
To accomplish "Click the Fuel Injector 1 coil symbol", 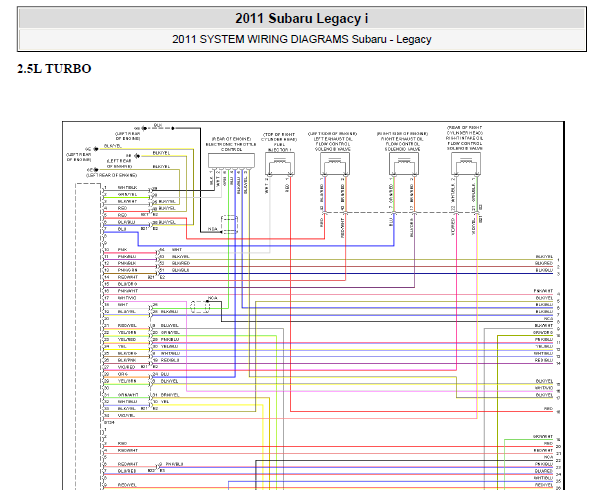I will pos(280,164).
